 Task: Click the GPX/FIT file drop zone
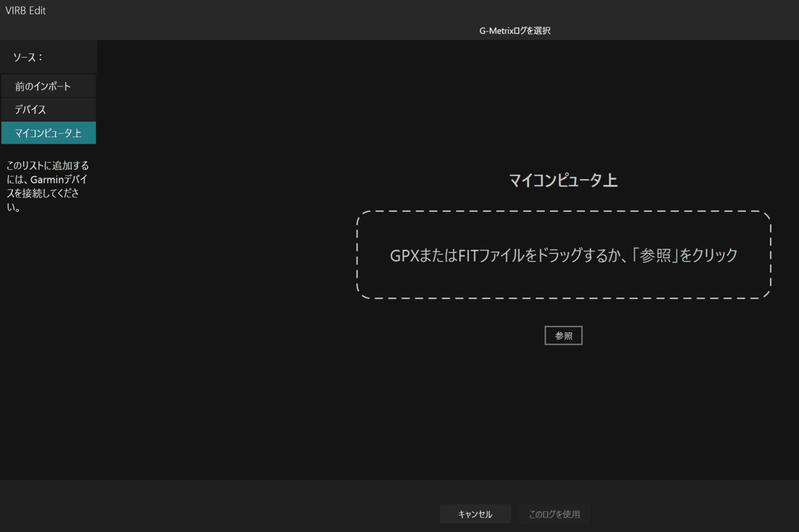tap(563, 255)
